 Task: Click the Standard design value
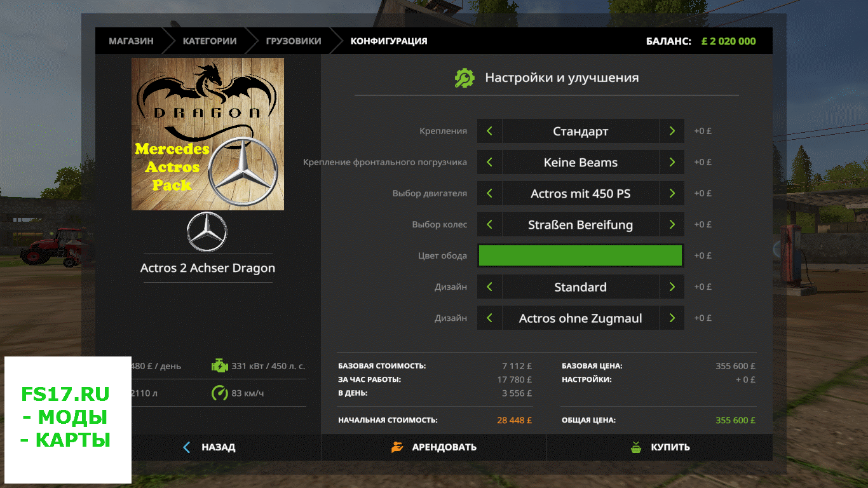pyautogui.click(x=581, y=287)
